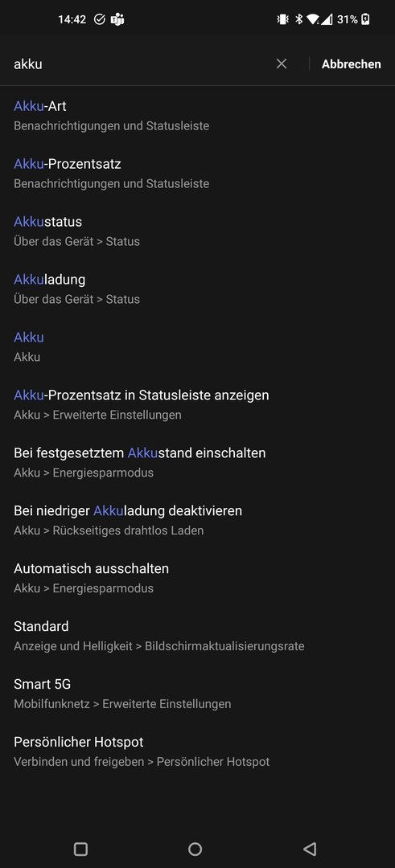Tap Abbrechen to cancel the search

coord(352,63)
